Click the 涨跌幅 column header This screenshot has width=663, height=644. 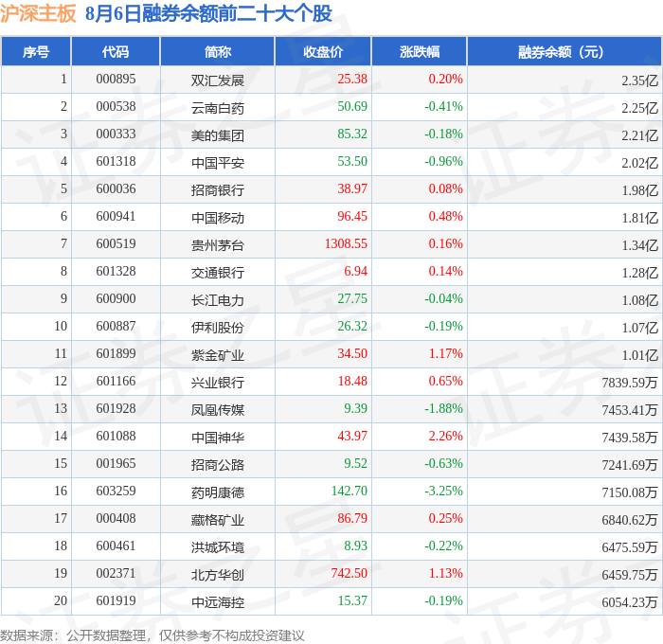click(420, 51)
